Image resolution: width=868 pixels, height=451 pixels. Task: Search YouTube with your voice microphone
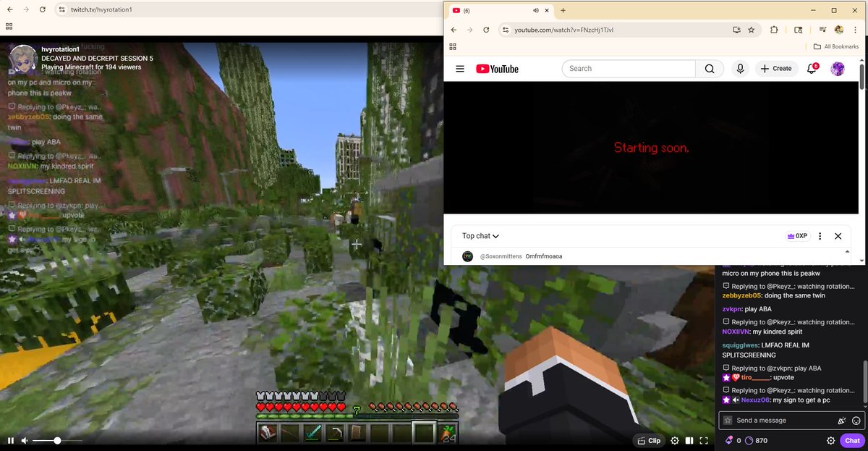[739, 69]
